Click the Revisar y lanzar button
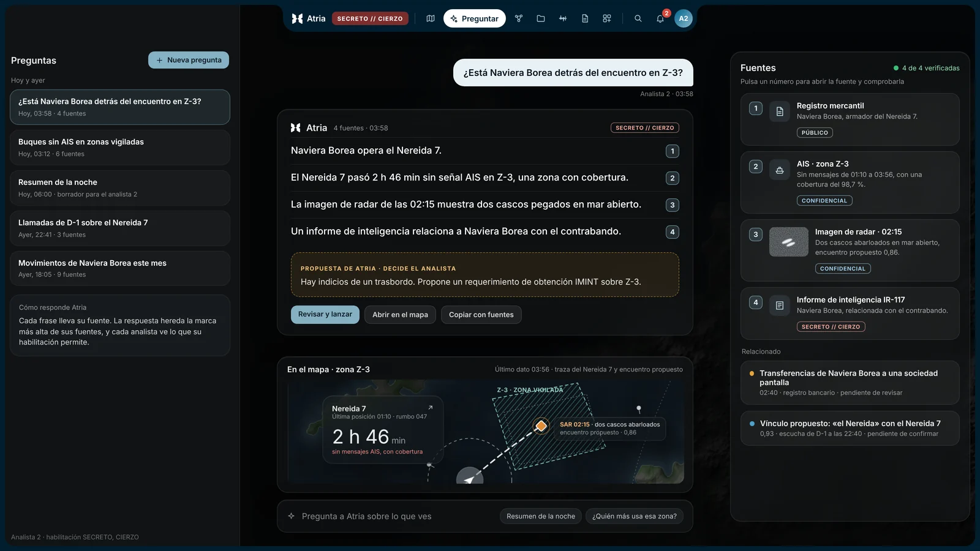 325,315
